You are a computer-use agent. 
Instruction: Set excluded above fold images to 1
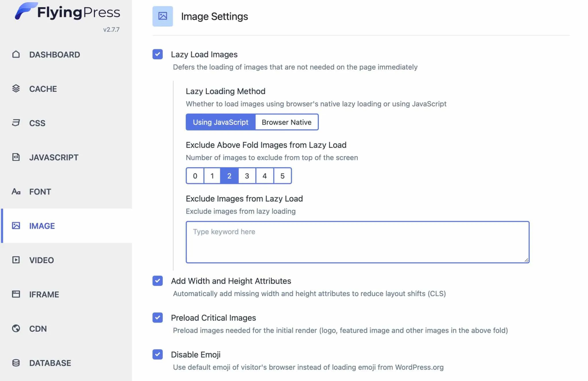coord(212,176)
